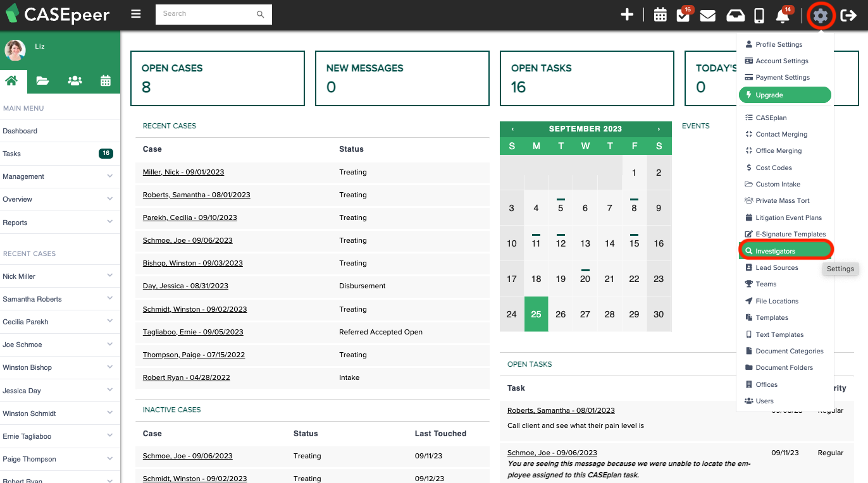Open the inbox tray icon
Viewport: 868px width, 483px height.
pos(735,15)
